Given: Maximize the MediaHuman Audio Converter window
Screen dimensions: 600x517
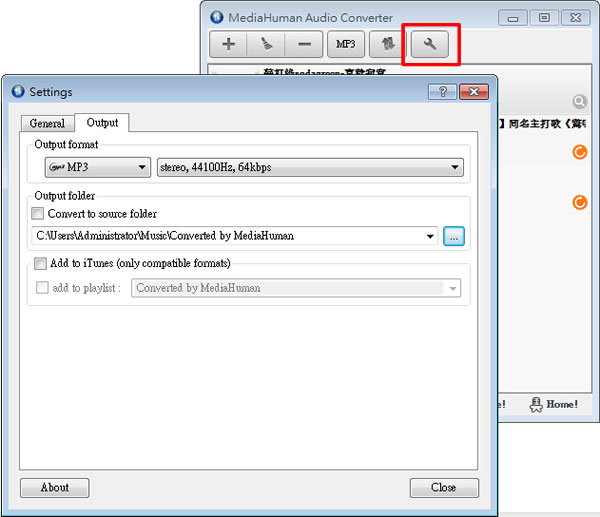Looking at the screenshot, I should [544, 18].
